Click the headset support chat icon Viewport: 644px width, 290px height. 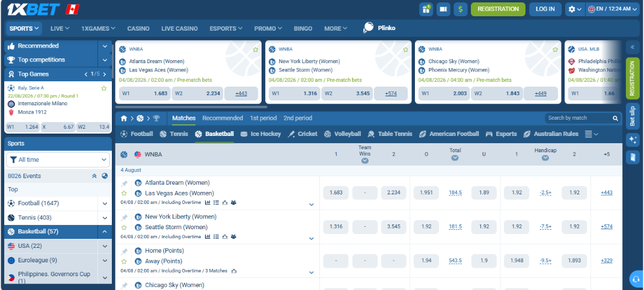pos(636,279)
